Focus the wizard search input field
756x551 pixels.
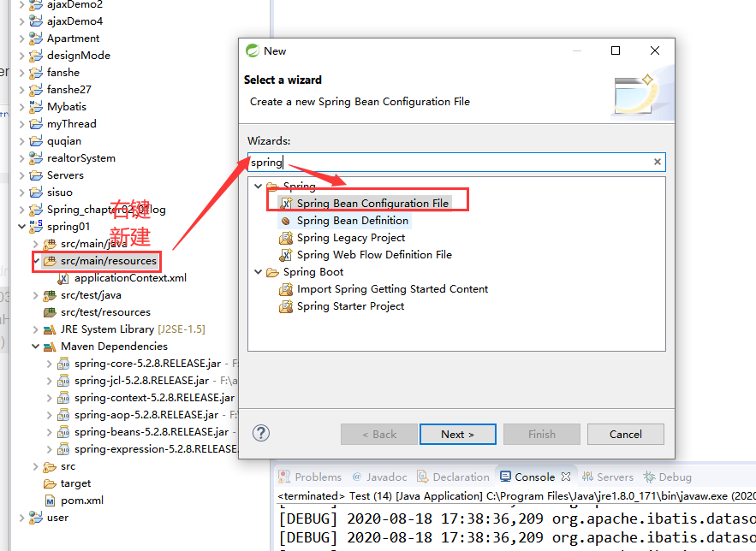[x=456, y=163]
